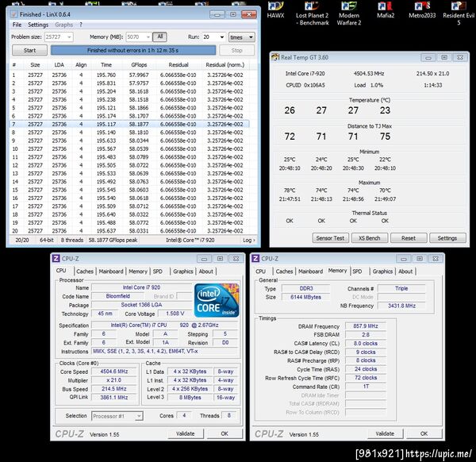Select result row 1 with 57.9967 GFlops
The height and width of the screenshot is (462, 476).
pos(129,75)
